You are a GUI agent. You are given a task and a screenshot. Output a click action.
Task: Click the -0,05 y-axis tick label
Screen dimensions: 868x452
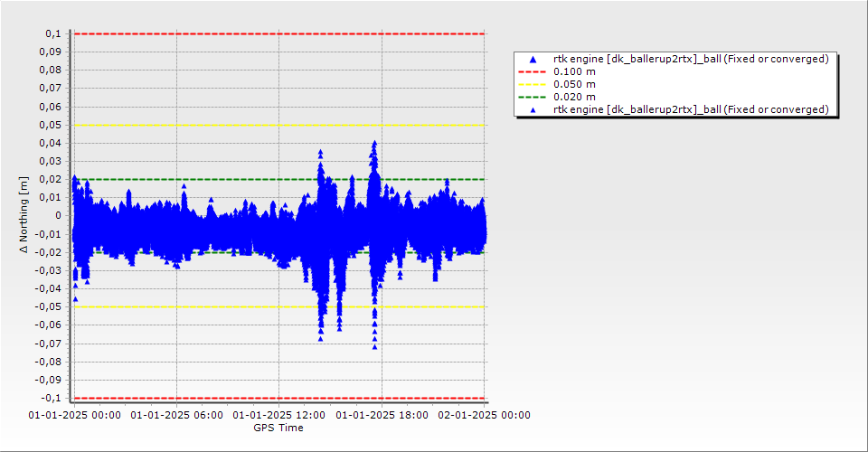pos(49,307)
